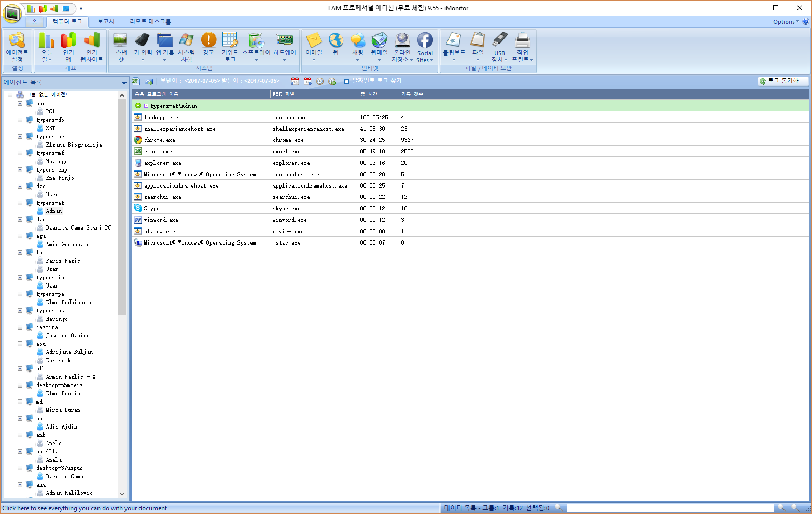Open the help question mark button
Image resolution: width=812 pixels, height=514 pixels.
pyautogui.click(x=806, y=22)
